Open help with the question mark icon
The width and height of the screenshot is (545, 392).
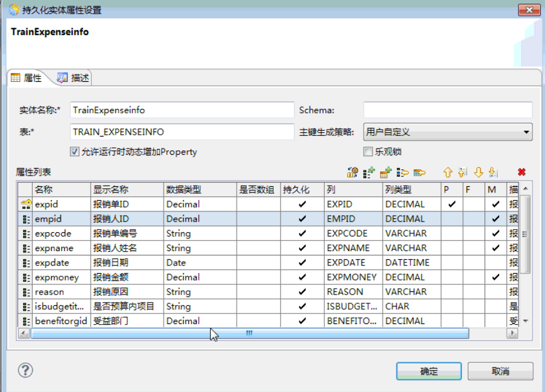[x=25, y=370]
